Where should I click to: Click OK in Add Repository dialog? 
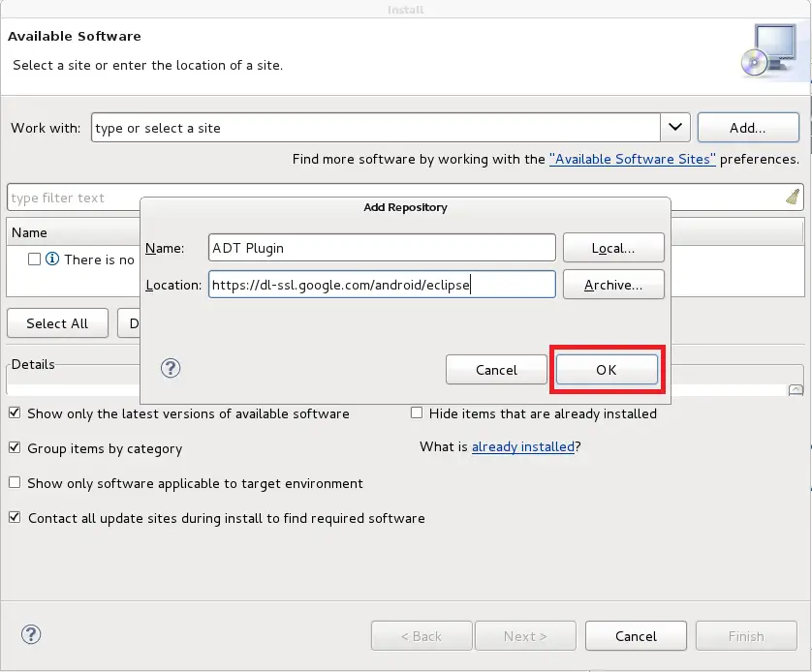(607, 369)
